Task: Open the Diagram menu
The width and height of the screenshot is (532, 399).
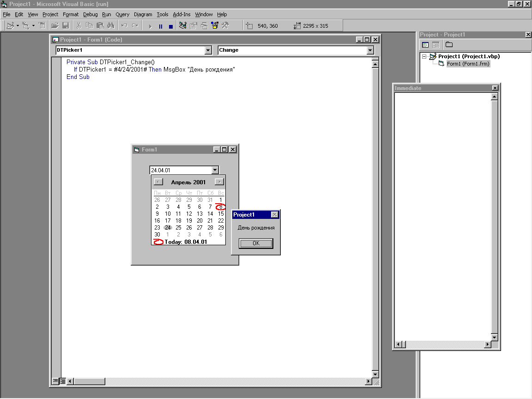Action: pyautogui.click(x=143, y=14)
